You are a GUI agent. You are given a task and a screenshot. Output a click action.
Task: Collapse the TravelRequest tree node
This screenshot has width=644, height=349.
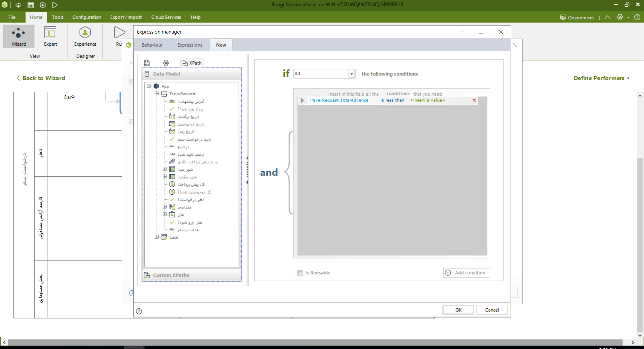(x=157, y=94)
